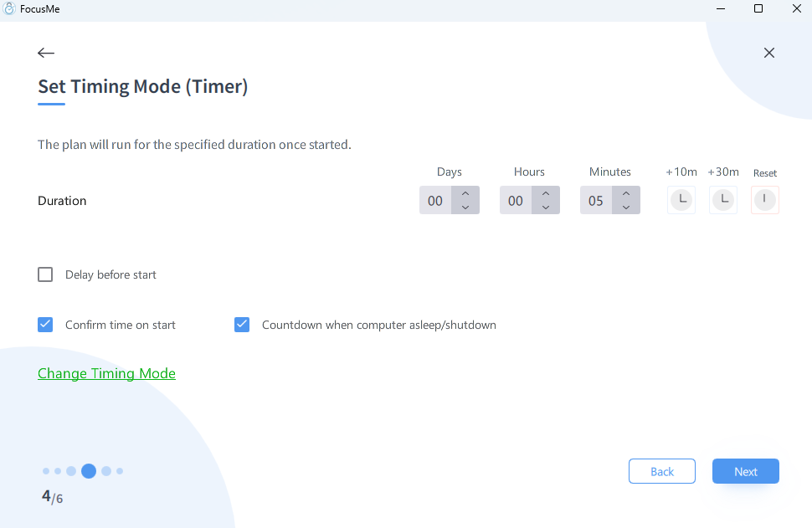
Task: Decrease Hours with the down arrow
Action: coord(546,208)
